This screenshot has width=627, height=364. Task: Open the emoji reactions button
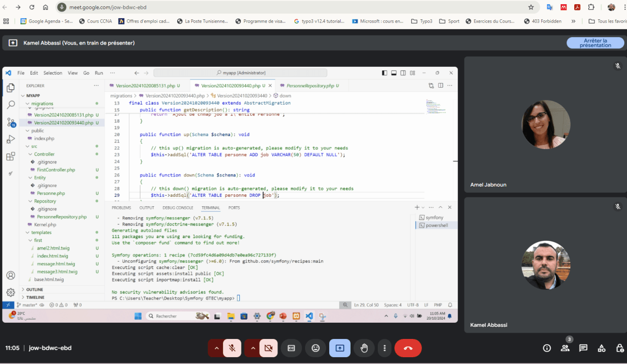[316, 348]
